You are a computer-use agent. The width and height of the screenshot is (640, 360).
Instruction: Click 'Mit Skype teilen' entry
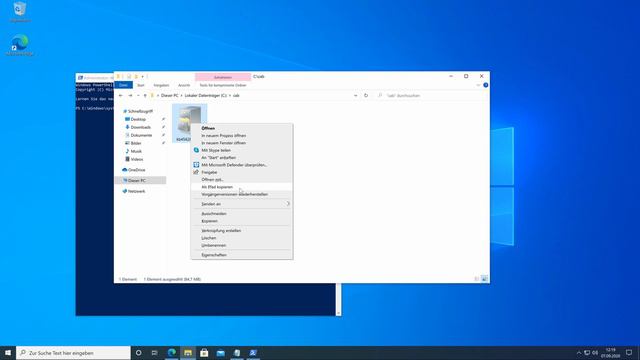coord(216,150)
